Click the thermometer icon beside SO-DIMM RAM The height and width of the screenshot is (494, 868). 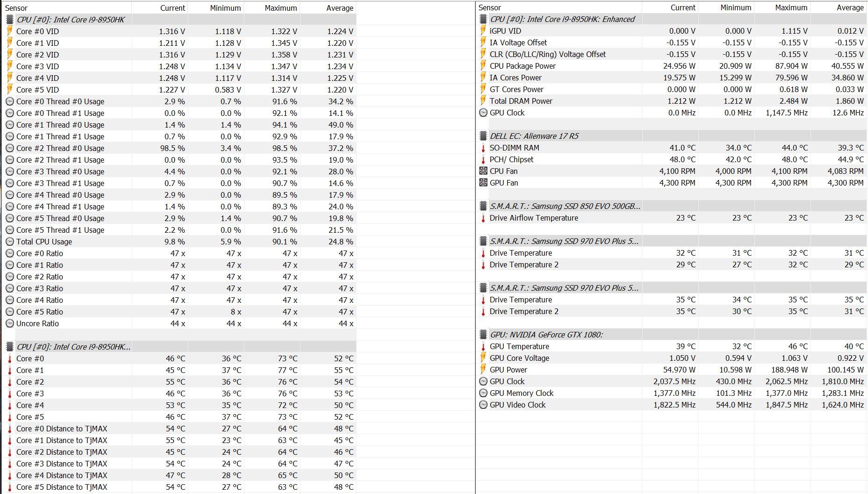pos(483,148)
